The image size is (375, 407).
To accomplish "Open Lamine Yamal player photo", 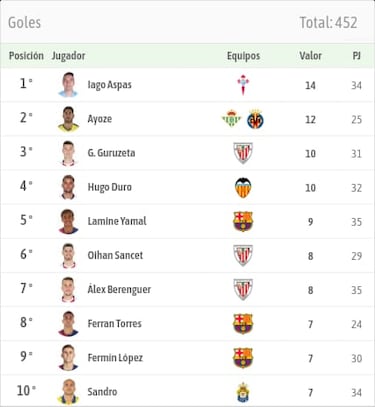I will tap(68, 221).
